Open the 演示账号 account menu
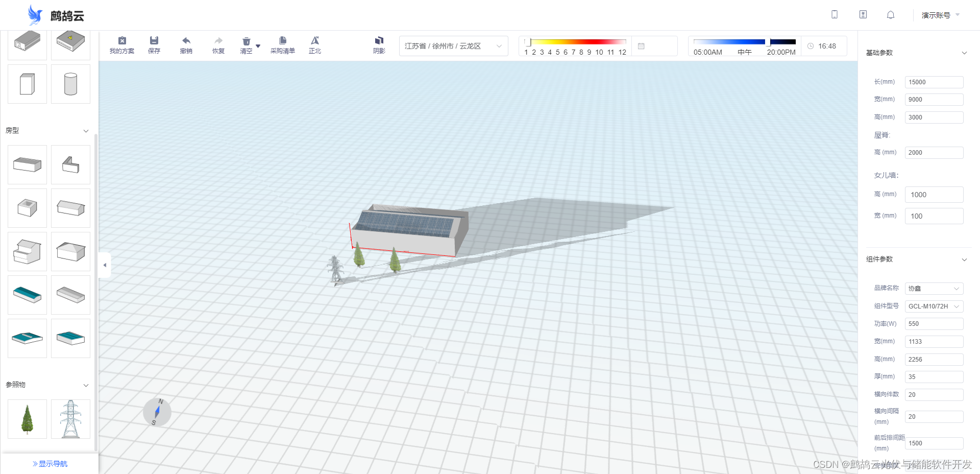The height and width of the screenshot is (474, 980). click(x=941, y=15)
